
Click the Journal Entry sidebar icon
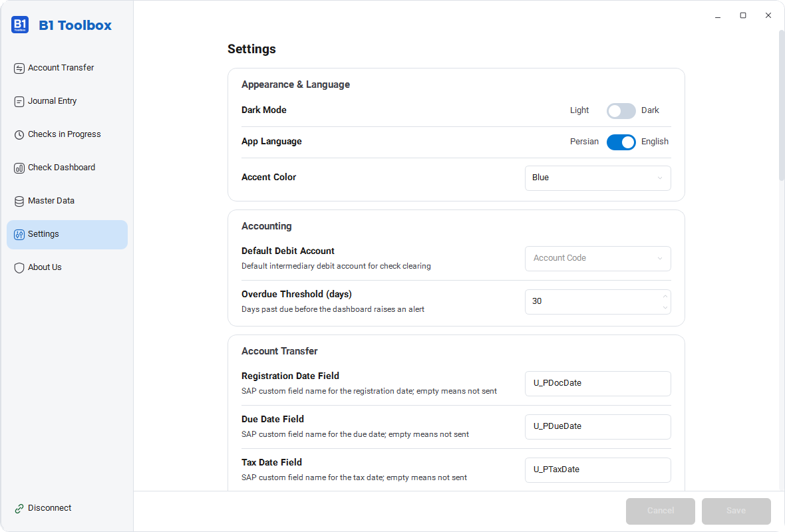coord(19,102)
